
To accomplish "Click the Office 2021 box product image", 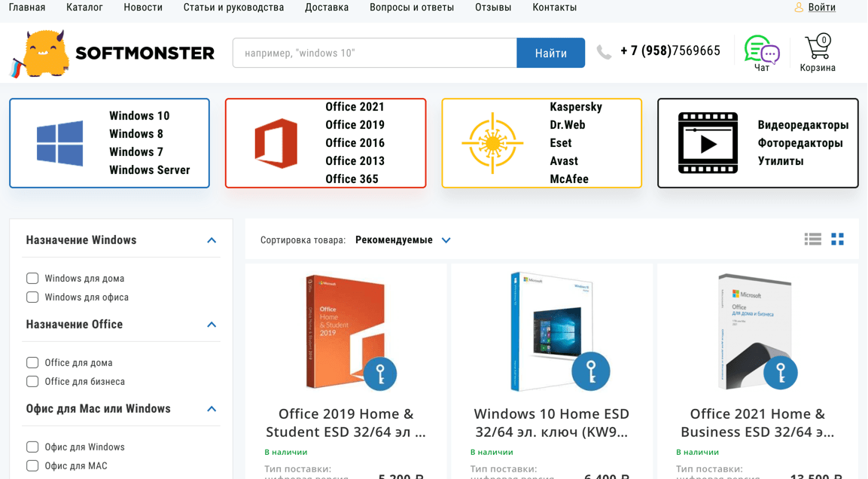I will 756,331.
